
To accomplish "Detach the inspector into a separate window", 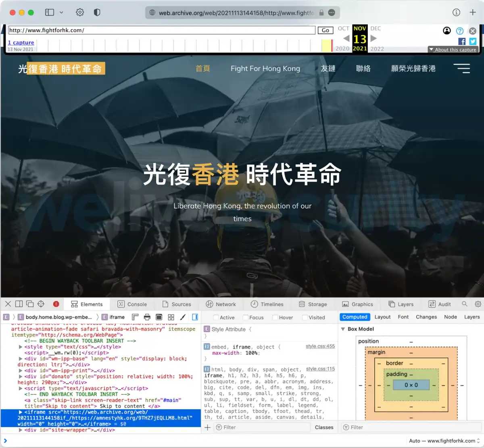I will point(30,304).
